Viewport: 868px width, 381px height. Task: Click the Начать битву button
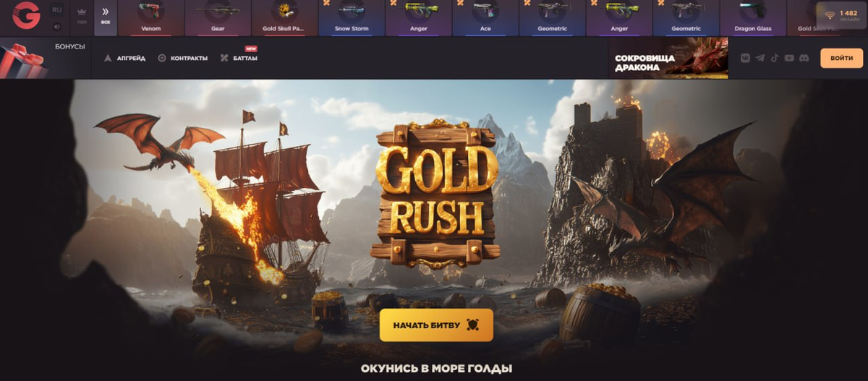pyautogui.click(x=436, y=325)
